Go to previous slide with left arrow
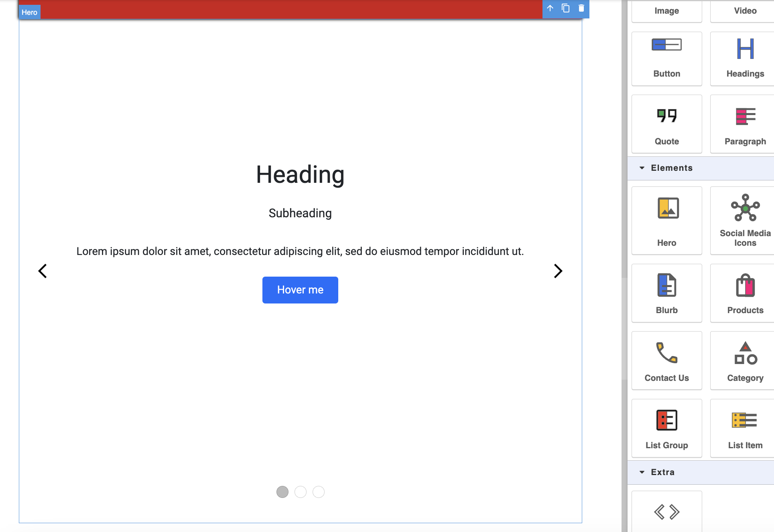 (x=43, y=271)
